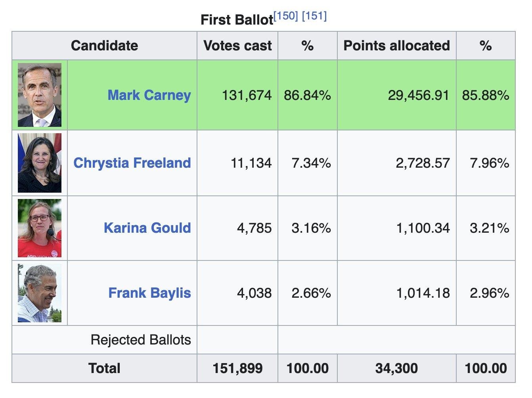Open Mark Carney's portrait thumbnail
Screen dimensions: 532x398
tap(40, 95)
